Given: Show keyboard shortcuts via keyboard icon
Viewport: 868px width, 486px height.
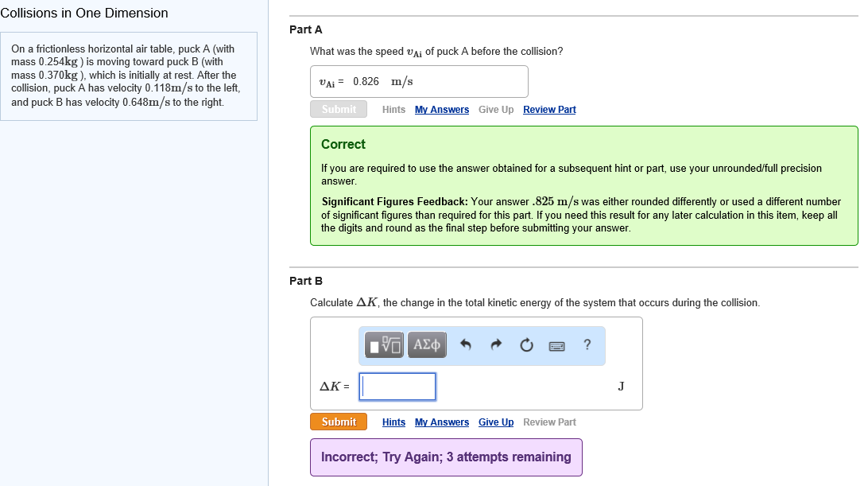Looking at the screenshot, I should point(556,345).
